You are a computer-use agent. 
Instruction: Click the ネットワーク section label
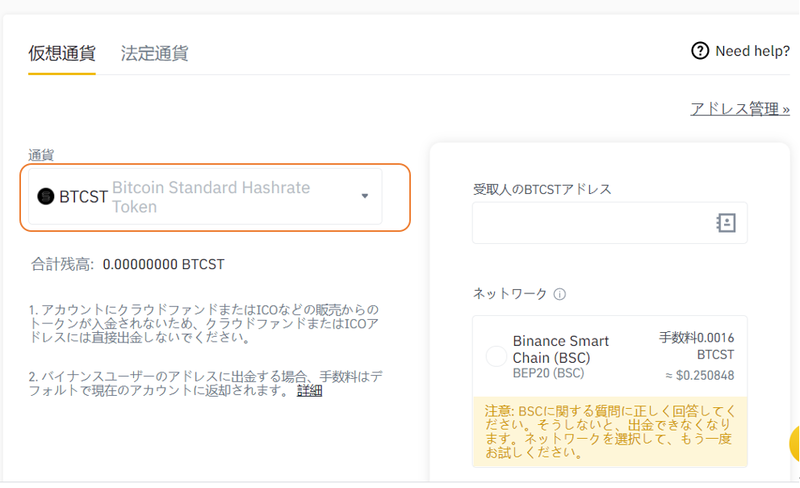coord(510,294)
